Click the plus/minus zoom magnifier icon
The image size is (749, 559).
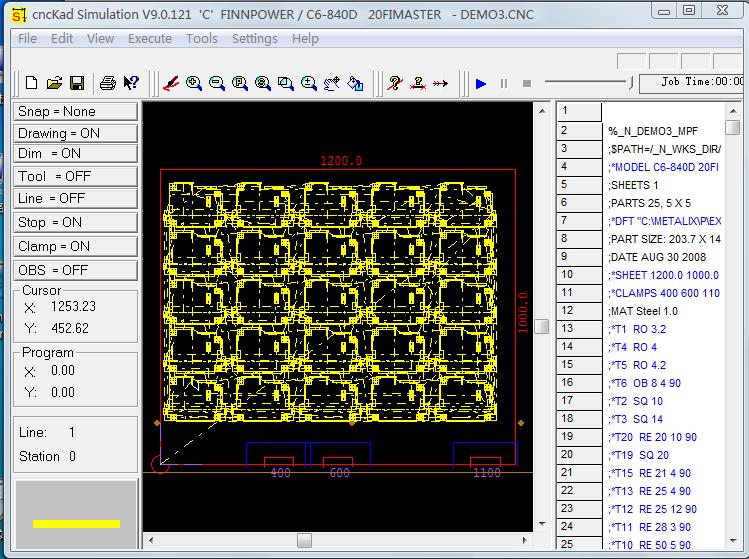click(x=309, y=83)
